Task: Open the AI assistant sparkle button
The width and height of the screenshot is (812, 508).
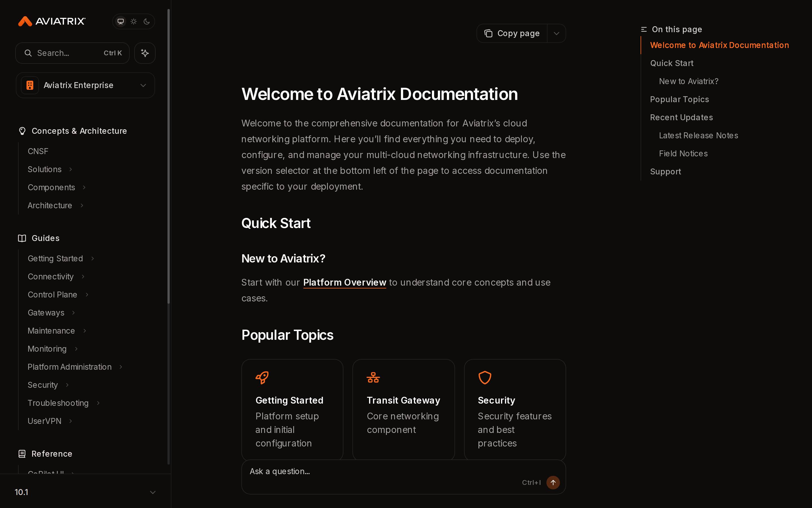Action: tap(145, 53)
